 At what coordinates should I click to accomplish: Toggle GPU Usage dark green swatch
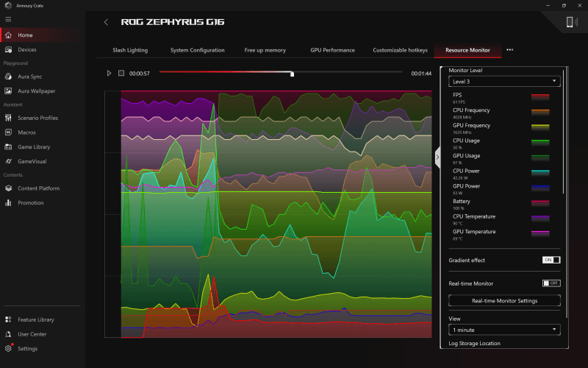pyautogui.click(x=540, y=158)
